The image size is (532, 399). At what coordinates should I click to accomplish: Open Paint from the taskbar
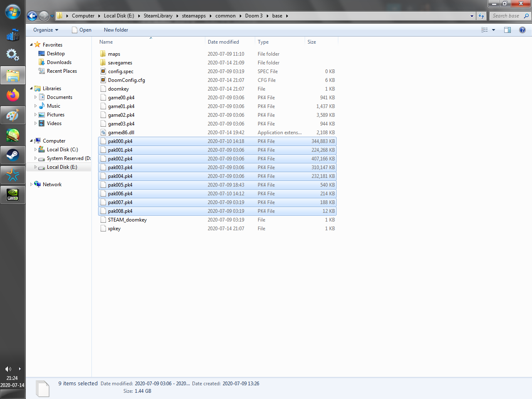click(13, 115)
